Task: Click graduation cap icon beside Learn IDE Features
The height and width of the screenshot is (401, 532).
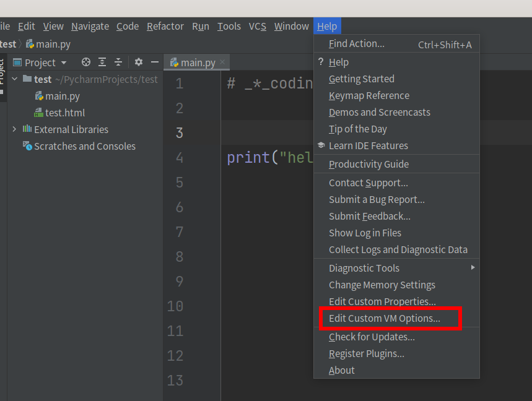Action: (x=321, y=145)
